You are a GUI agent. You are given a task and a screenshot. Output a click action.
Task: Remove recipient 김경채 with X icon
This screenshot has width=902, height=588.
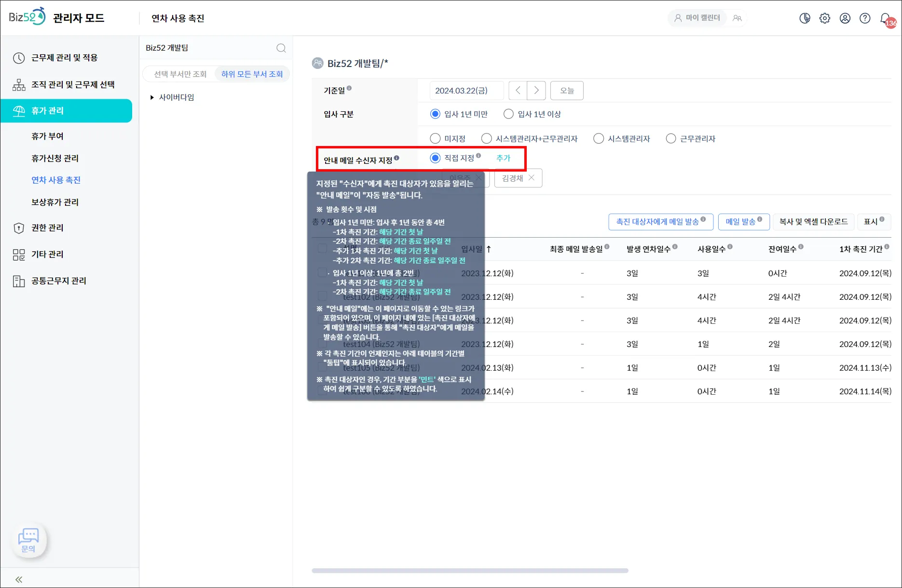pyautogui.click(x=532, y=178)
